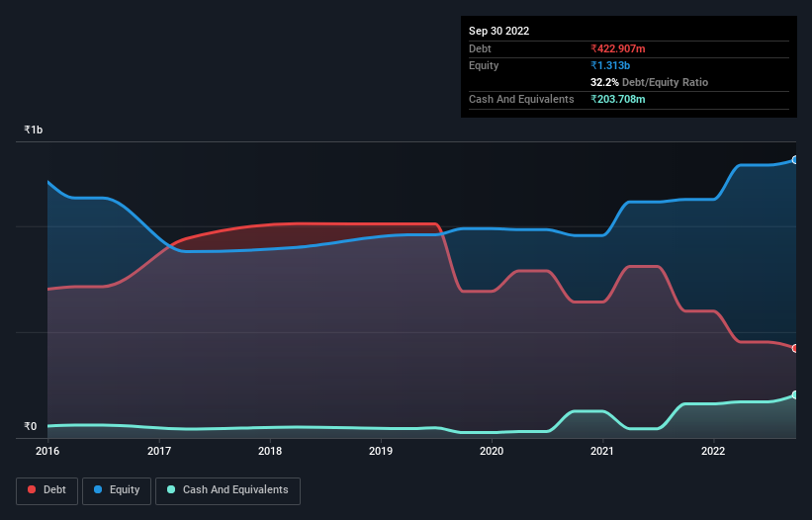Click the ₹1.313b equity value

point(610,65)
